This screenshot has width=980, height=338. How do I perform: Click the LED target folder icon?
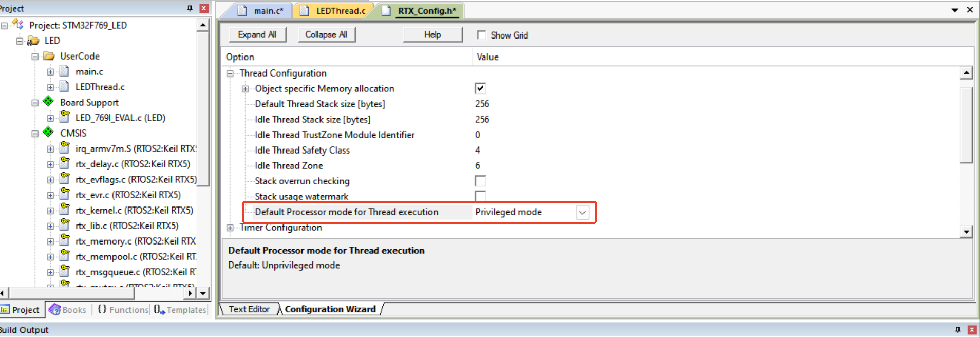33,41
